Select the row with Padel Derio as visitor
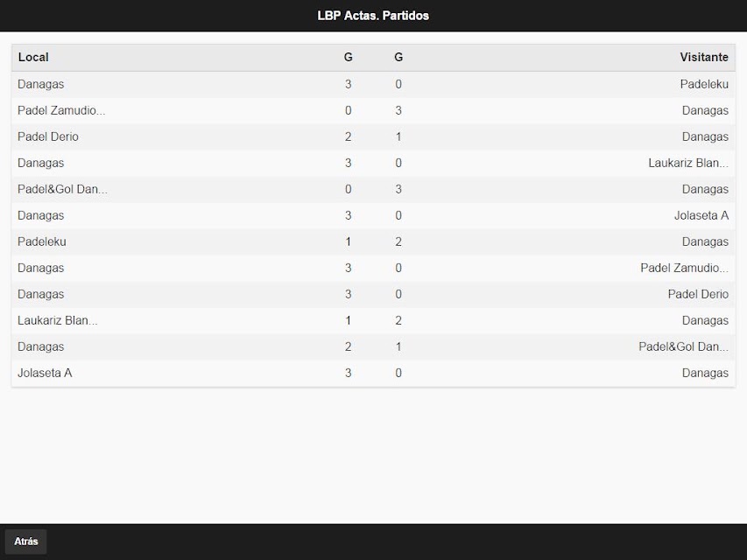 click(x=373, y=294)
